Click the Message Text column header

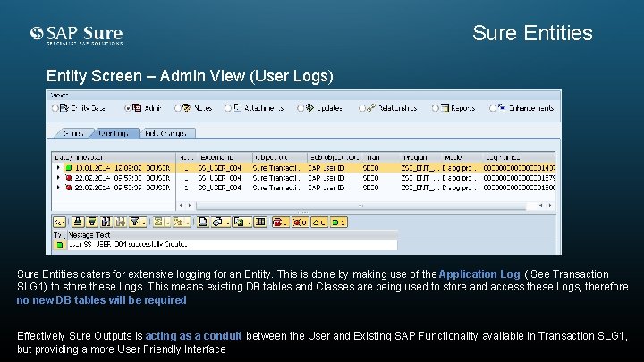pos(233,235)
